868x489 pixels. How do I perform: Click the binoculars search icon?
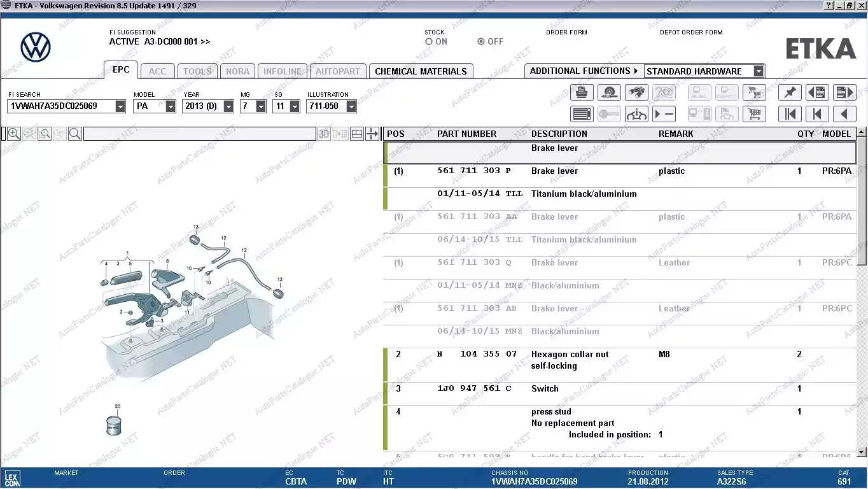click(x=636, y=92)
